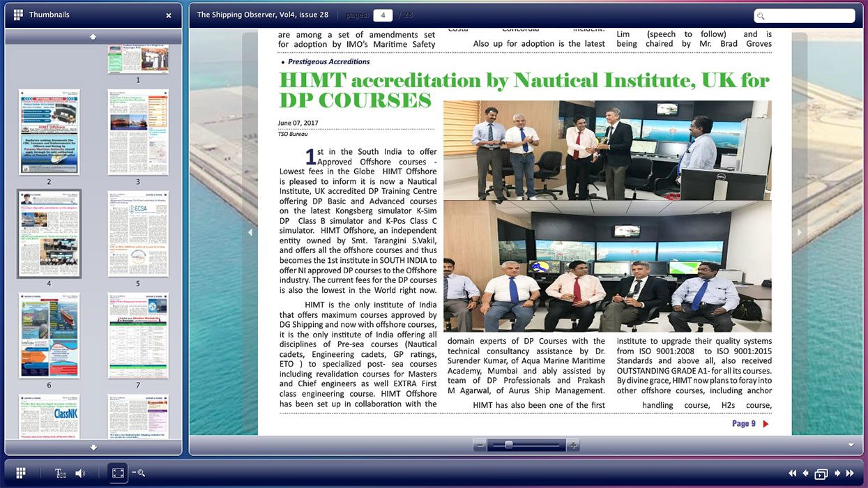
Task: Click zoom out magnifier icon
Action: point(138,473)
